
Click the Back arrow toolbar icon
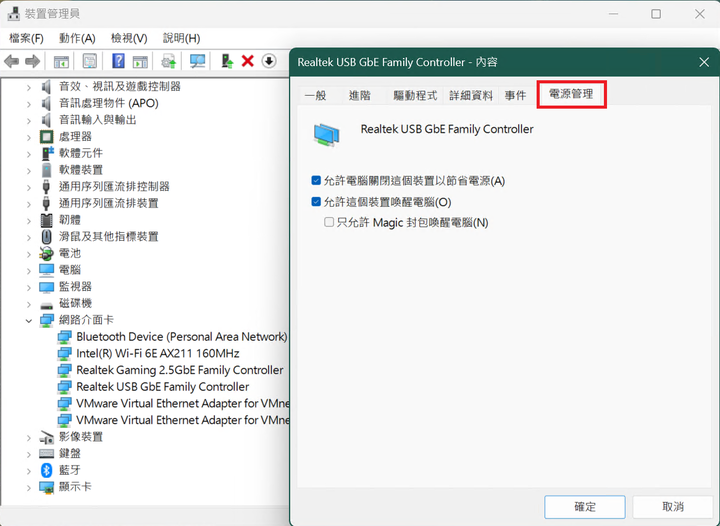coord(11,61)
